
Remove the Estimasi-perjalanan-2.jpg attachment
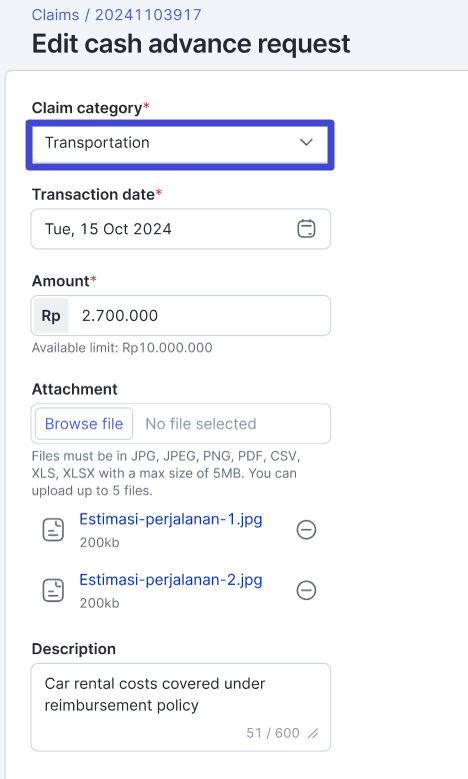(x=306, y=590)
